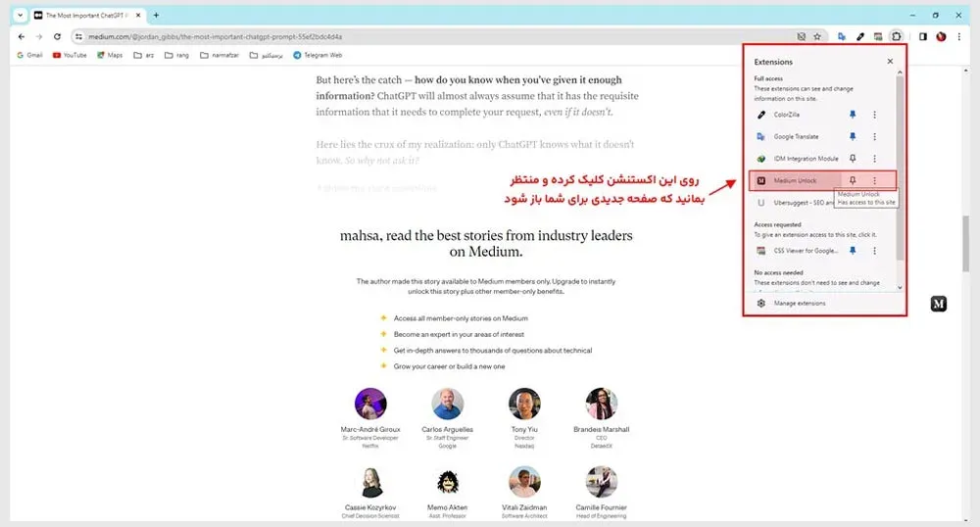
Task: Open Cassie Kozyrkov's profile photo
Action: point(370,481)
